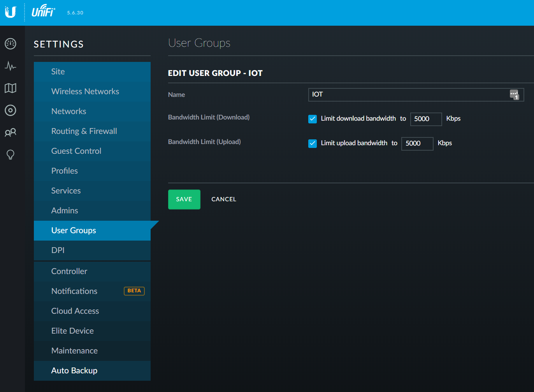Open the Clients people icon

pyautogui.click(x=11, y=132)
